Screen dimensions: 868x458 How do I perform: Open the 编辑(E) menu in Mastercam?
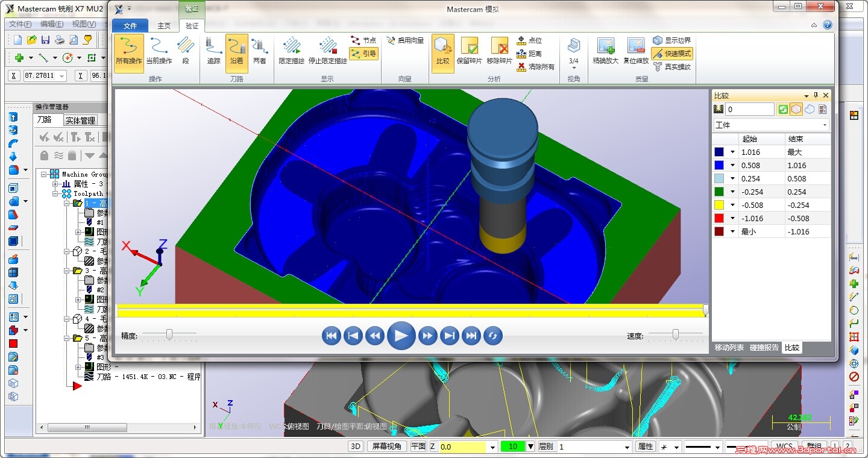52,24
